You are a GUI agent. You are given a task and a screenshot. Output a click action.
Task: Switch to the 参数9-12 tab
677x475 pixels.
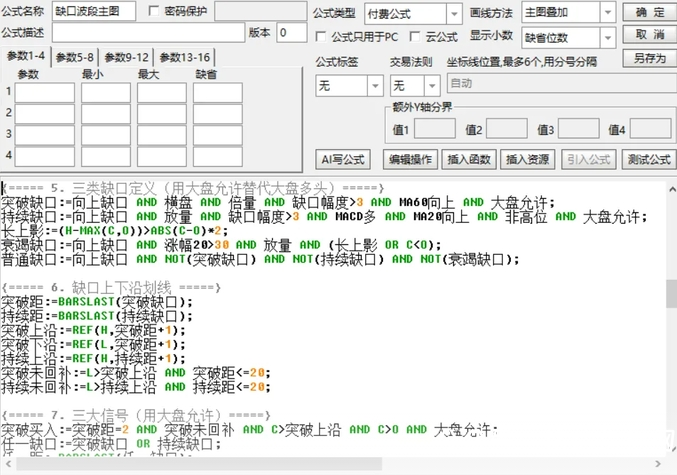(127, 57)
